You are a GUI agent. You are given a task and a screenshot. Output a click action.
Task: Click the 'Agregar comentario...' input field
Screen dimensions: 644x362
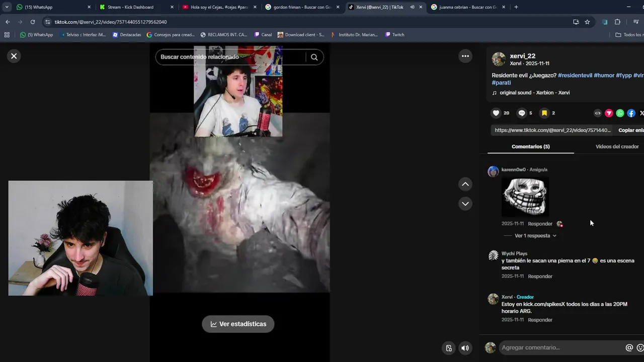click(x=561, y=347)
